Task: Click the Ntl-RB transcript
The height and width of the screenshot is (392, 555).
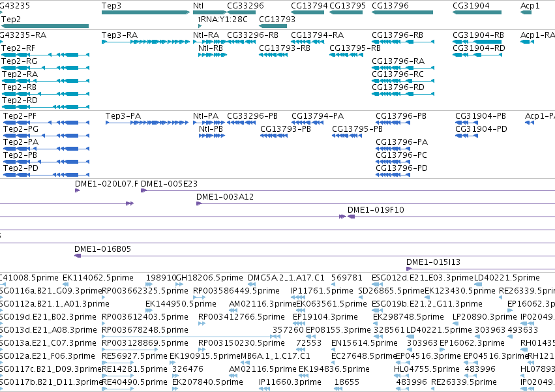Action: click(213, 55)
